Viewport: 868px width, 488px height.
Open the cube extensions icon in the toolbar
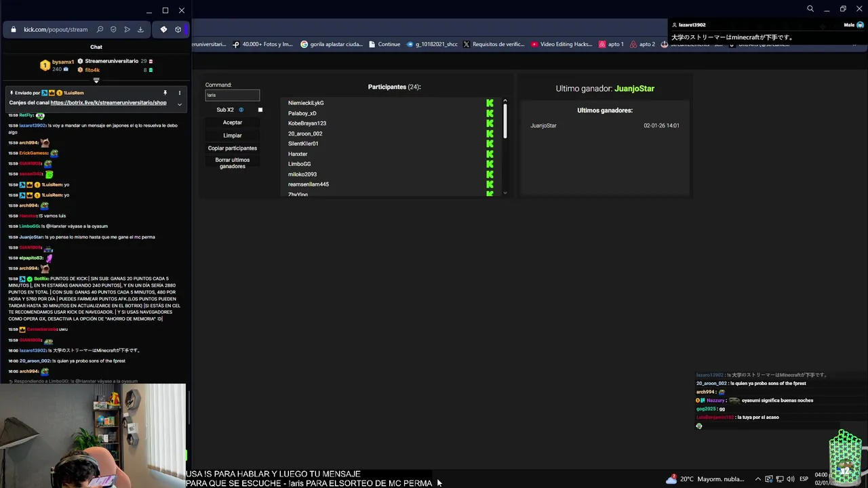tap(178, 30)
